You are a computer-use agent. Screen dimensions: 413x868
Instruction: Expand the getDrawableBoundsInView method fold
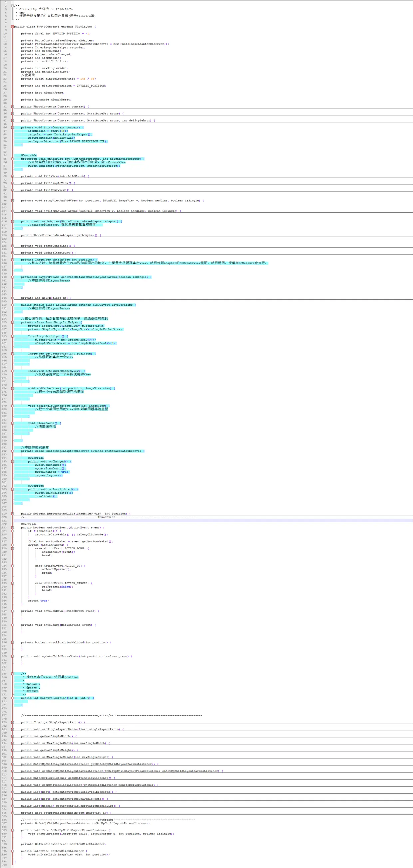coord(12,813)
